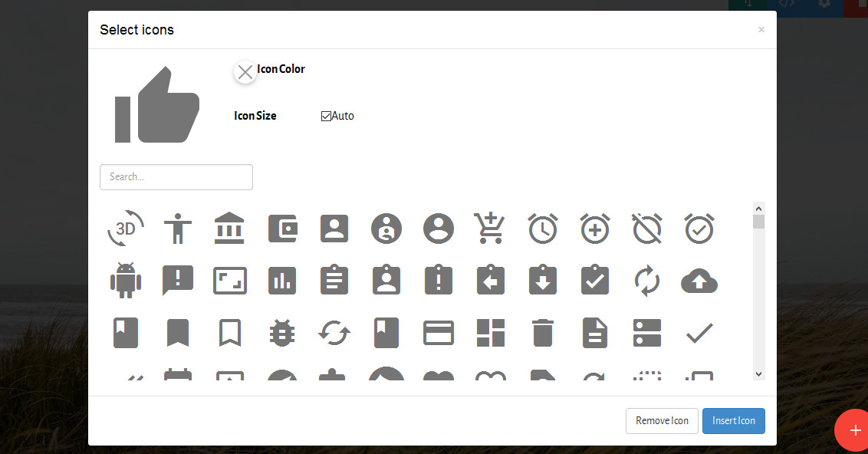Pick the supervised user circle icon
Screen dimensions: 868x454
click(386, 228)
